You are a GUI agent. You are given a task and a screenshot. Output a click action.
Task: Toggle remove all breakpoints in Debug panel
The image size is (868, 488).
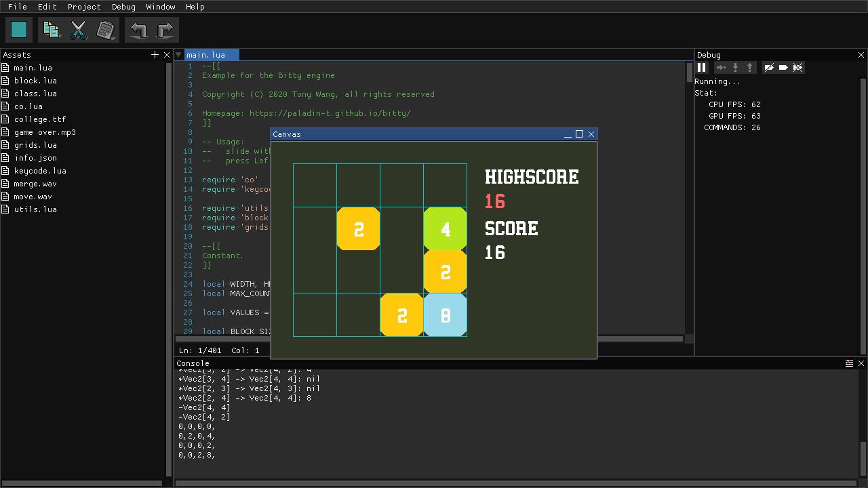[x=798, y=67]
